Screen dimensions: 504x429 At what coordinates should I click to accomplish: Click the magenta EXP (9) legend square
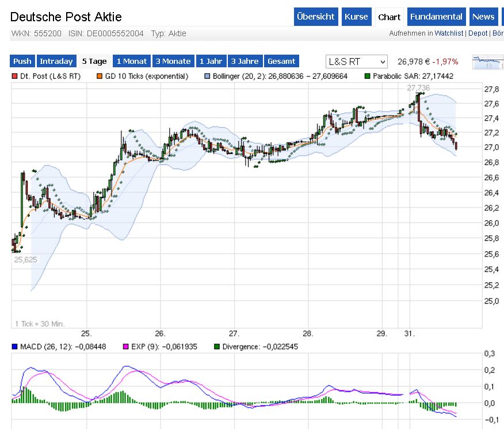[126, 347]
